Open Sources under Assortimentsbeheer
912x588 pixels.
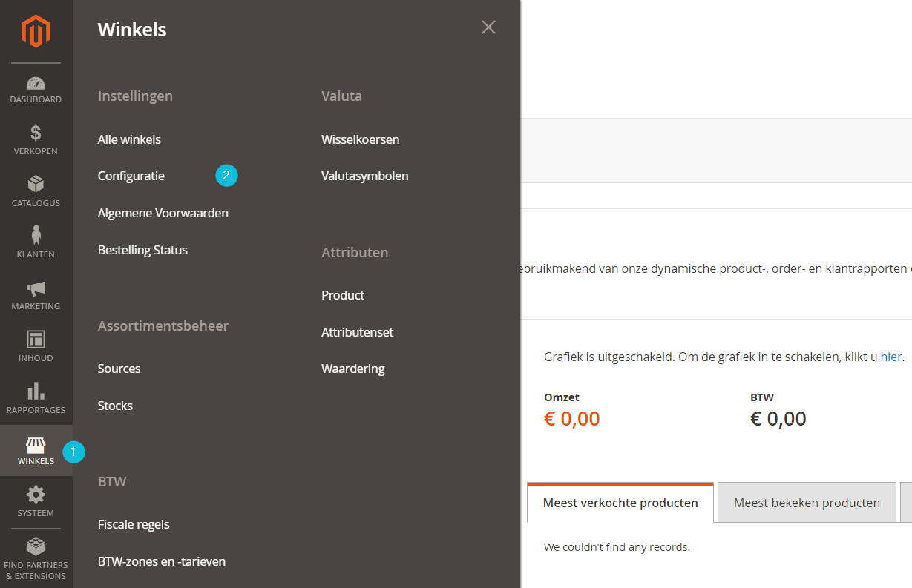click(x=119, y=369)
